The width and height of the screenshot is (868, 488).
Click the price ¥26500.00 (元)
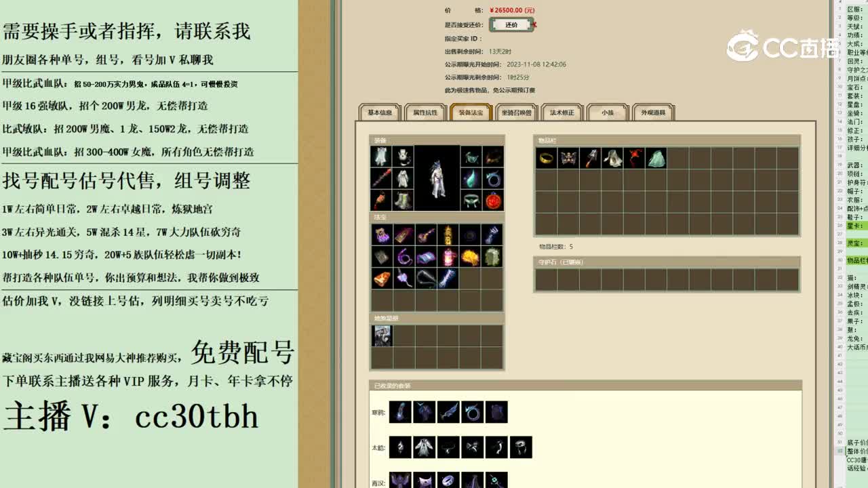512,10
